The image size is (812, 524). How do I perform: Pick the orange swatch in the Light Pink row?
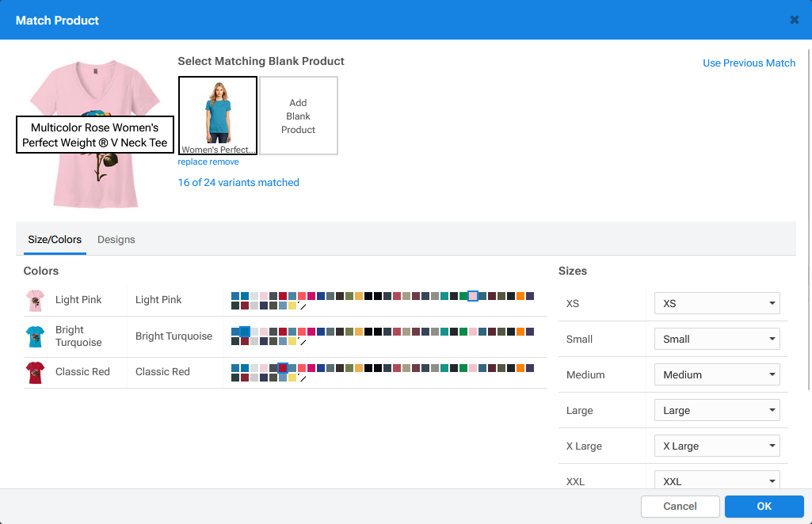pyautogui.click(x=520, y=296)
